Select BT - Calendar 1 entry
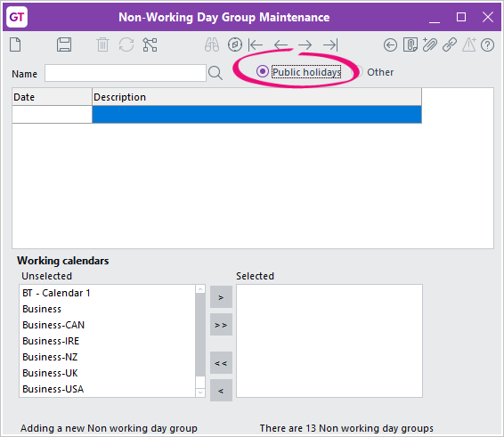Image resolution: width=504 pixels, height=437 pixels. [56, 293]
